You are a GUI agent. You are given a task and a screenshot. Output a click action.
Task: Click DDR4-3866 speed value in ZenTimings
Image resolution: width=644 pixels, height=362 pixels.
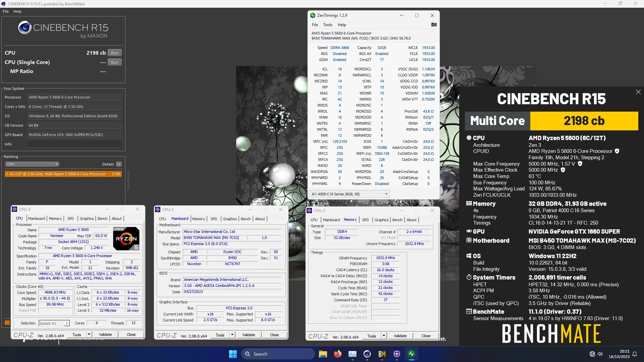pyautogui.click(x=340, y=48)
